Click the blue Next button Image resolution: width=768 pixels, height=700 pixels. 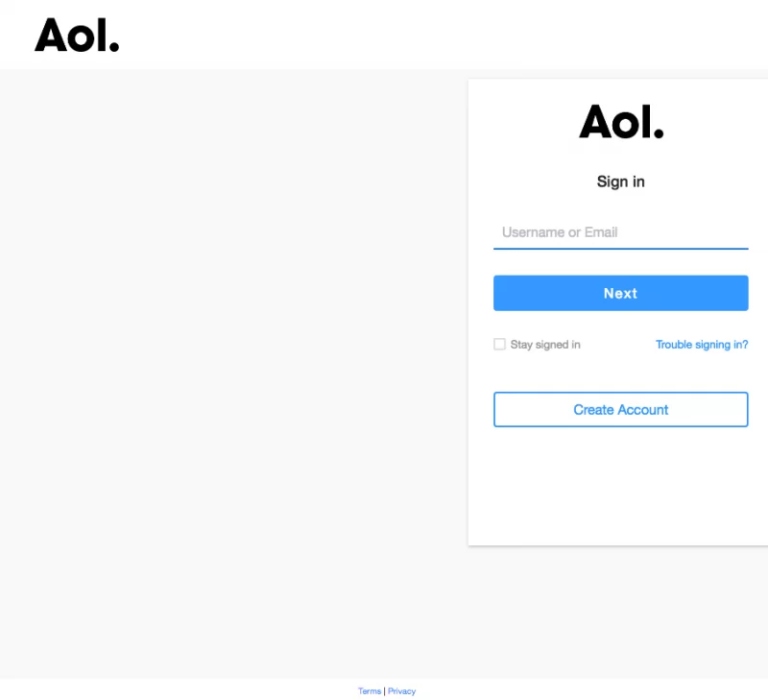(x=620, y=293)
